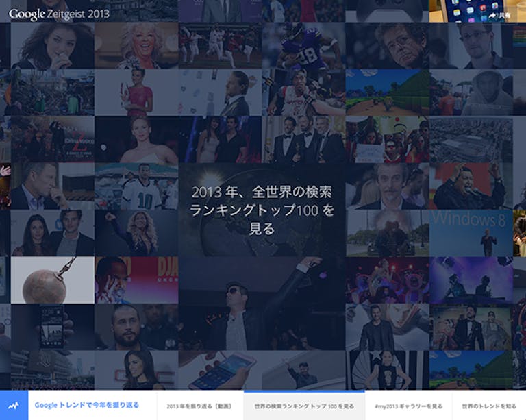The width and height of the screenshot is (526, 420).
Task: Click the central 全世界の検索ランキングトップ100 を見る text
Action: [262, 210]
